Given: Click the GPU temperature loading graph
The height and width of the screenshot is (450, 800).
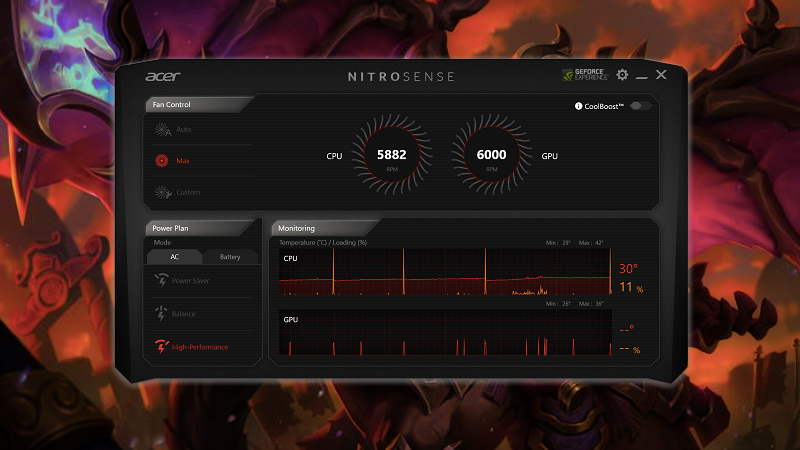Looking at the screenshot, I should tap(444, 333).
